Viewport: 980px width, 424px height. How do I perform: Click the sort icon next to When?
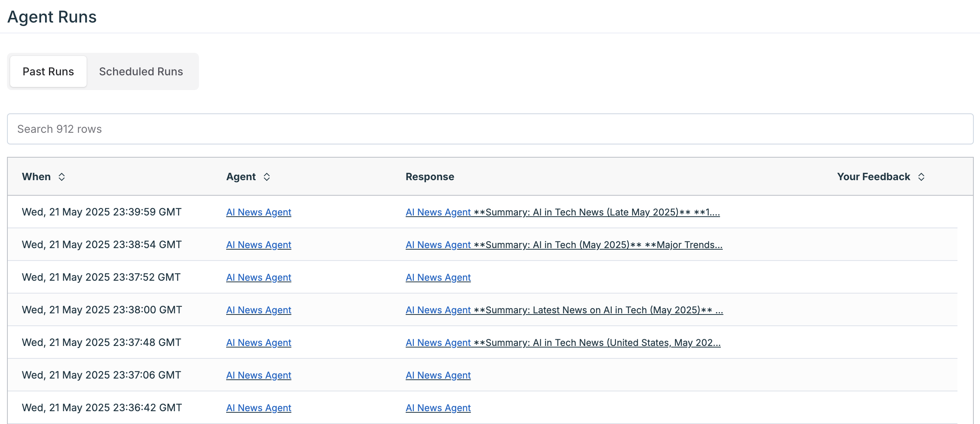(61, 177)
